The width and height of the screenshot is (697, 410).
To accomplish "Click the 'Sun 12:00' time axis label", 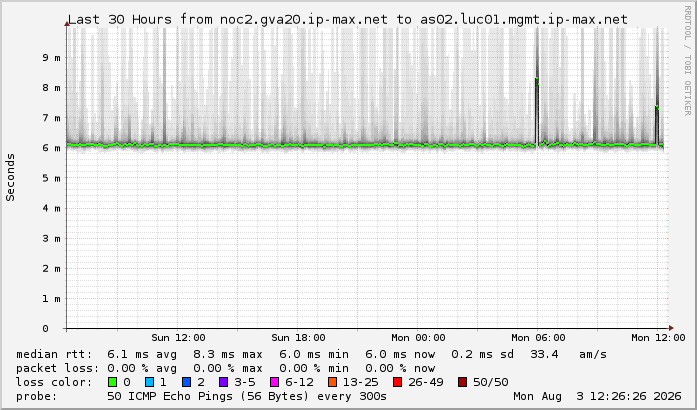I will tap(178, 338).
